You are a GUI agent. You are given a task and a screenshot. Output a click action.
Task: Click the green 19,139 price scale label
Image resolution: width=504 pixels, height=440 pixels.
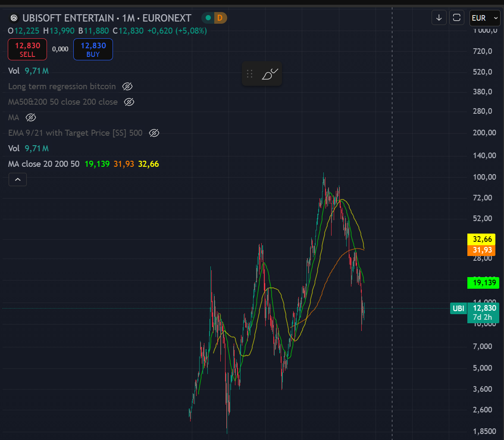click(483, 283)
